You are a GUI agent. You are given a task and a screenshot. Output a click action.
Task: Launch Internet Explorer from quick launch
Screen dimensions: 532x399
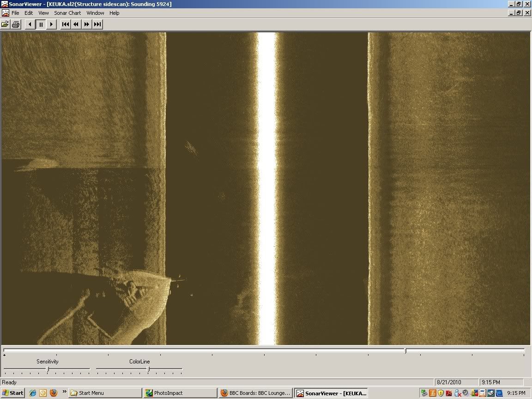coord(33,393)
